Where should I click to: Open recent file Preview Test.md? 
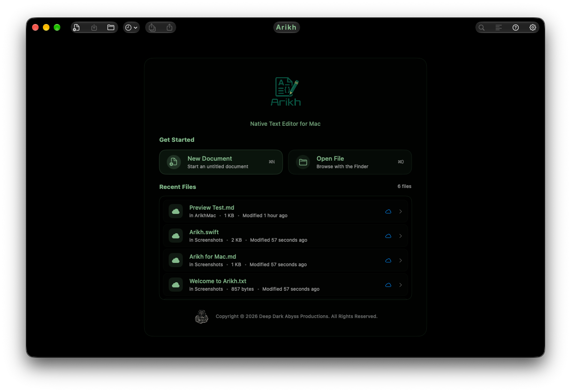click(285, 211)
